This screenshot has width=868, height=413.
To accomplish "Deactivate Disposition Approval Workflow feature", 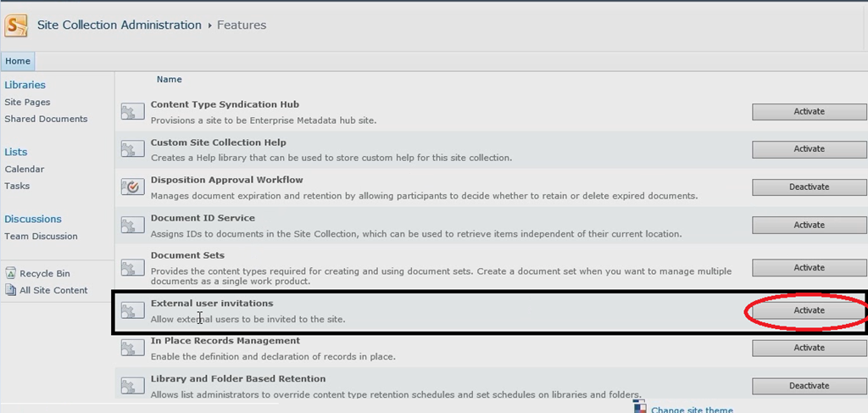I will click(x=809, y=187).
